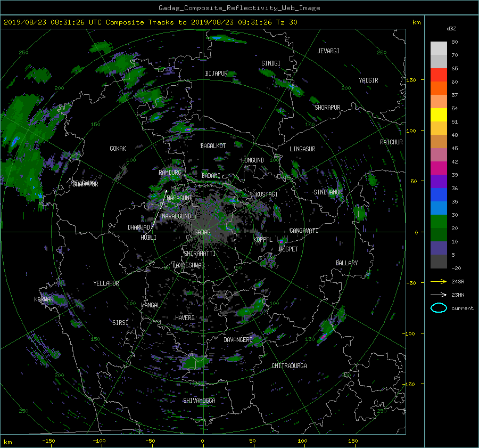The width and height of the screenshot is (479, 448).
Task: Click the light gray 70-80 dBZ swatch
Action: pos(439,48)
